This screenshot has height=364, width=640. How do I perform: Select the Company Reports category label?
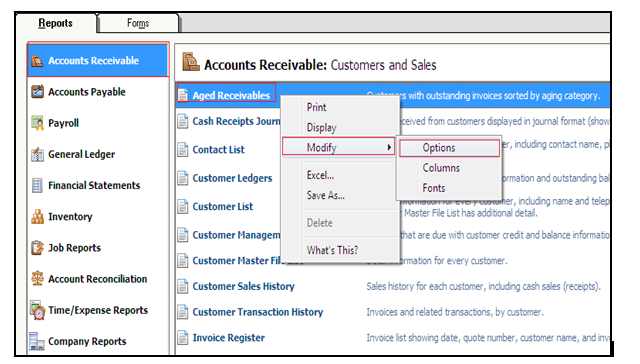pos(87,341)
